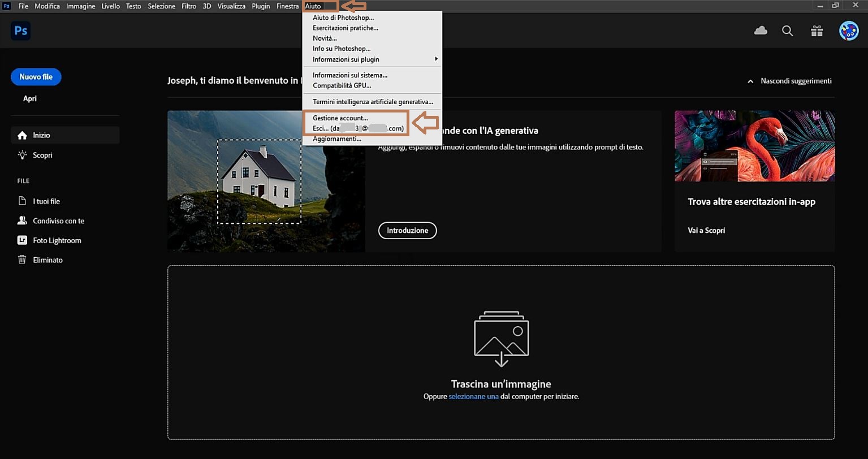Click the lightbulb icon beside Scopri
The width and height of the screenshot is (868, 459).
(x=22, y=155)
